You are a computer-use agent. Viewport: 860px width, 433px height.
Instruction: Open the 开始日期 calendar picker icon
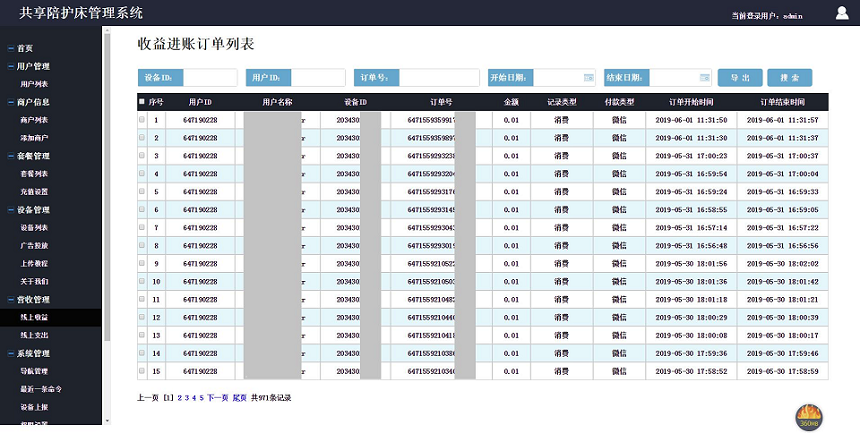588,77
